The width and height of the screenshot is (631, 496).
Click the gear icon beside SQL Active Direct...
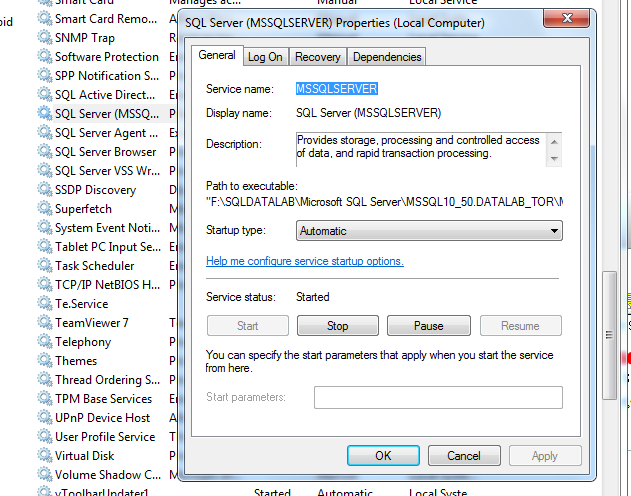45,95
